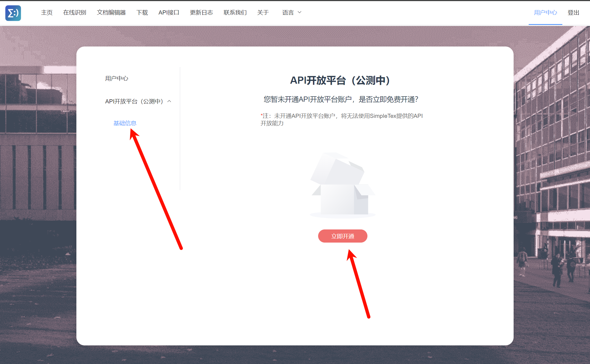This screenshot has width=590, height=364.
Task: Open 在线识别 from the top menu
Action: [74, 13]
